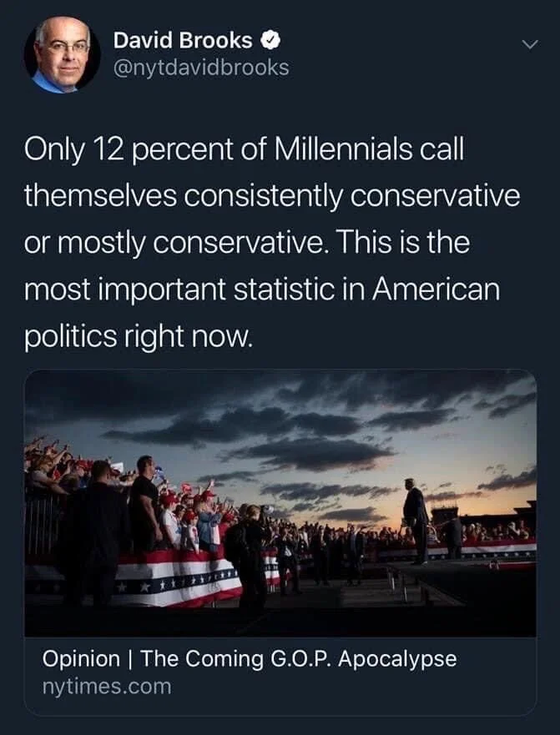Click the nytimes.com domain text
Image resolution: width=560 pixels, height=735 pixels.
[x=107, y=687]
